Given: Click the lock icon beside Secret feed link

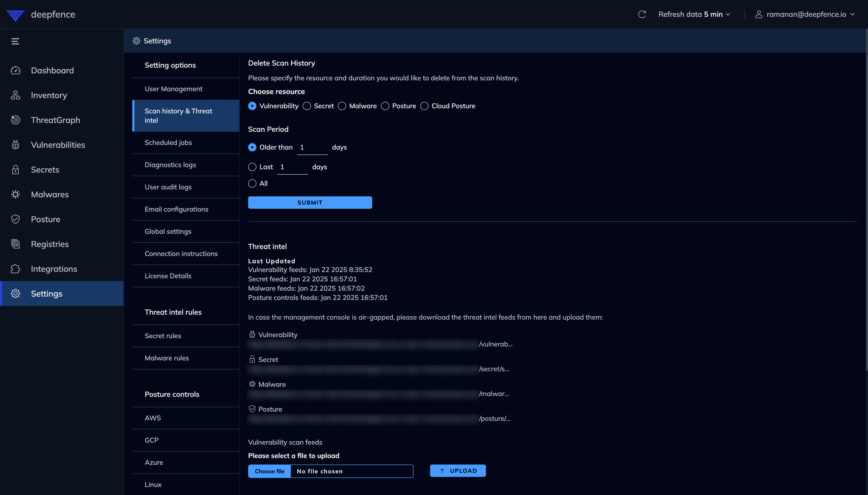Looking at the screenshot, I should pyautogui.click(x=252, y=359).
